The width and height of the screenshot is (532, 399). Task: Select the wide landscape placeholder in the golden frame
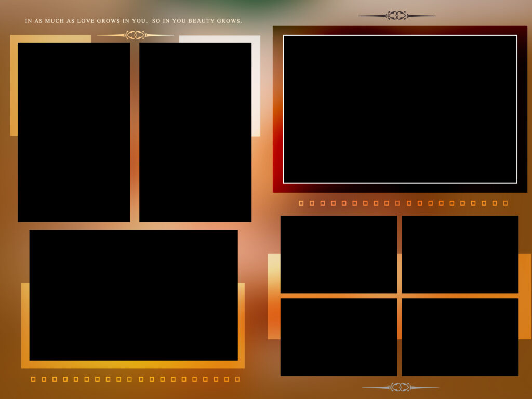coord(134,295)
